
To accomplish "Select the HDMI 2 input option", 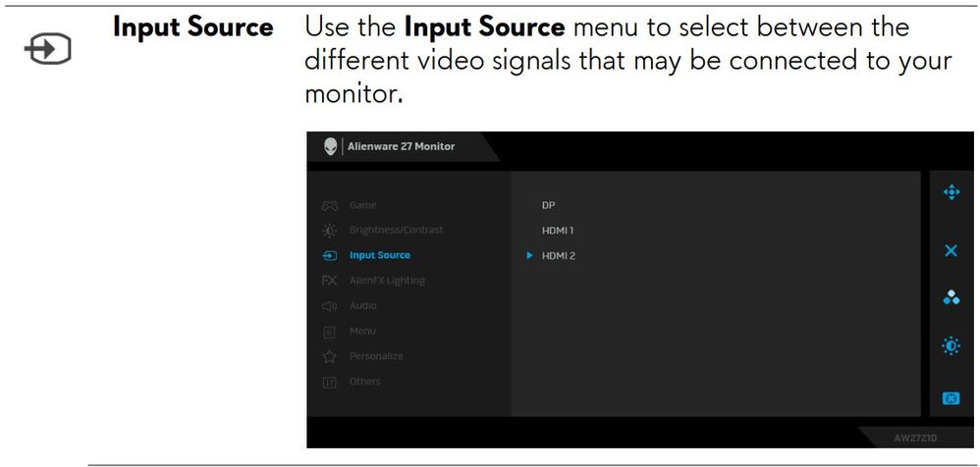I will coord(559,256).
